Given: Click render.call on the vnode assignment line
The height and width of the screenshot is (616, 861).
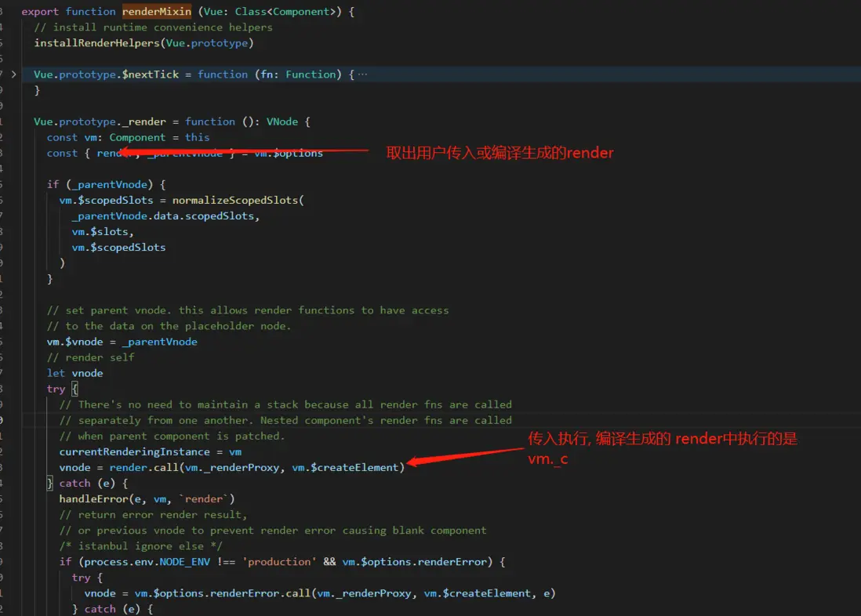Looking at the screenshot, I should click(x=143, y=468).
